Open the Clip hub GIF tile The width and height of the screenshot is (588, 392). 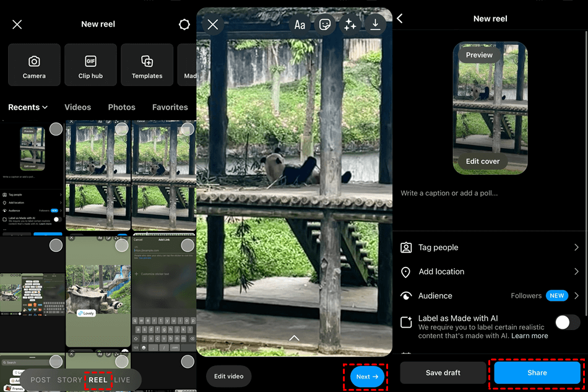point(90,65)
